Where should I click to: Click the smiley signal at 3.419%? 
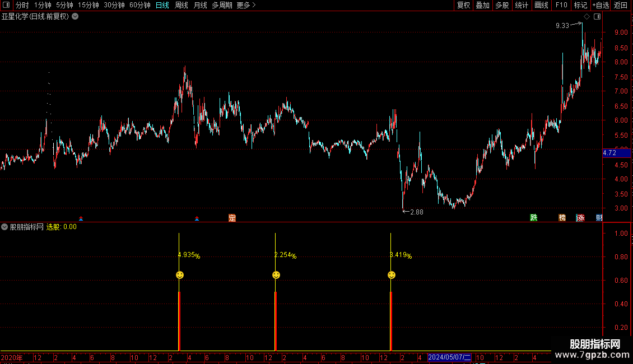(392, 275)
